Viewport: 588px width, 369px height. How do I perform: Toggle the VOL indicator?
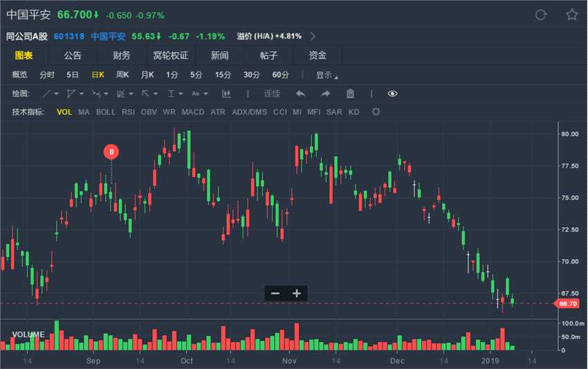[64, 111]
